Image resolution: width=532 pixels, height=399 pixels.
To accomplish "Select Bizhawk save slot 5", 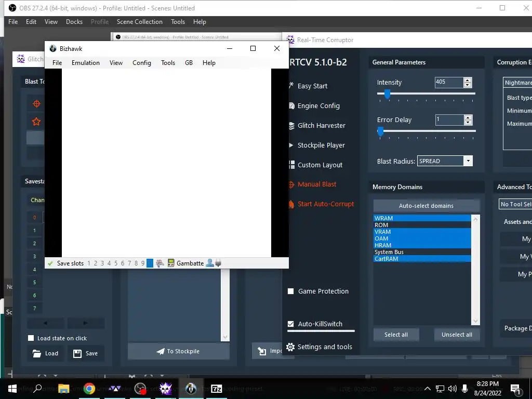I will (116, 263).
